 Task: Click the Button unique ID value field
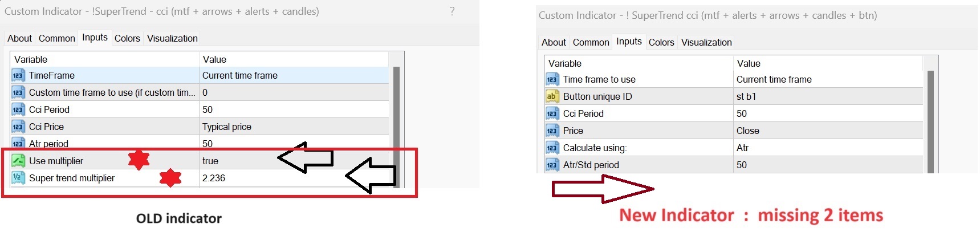(x=746, y=96)
